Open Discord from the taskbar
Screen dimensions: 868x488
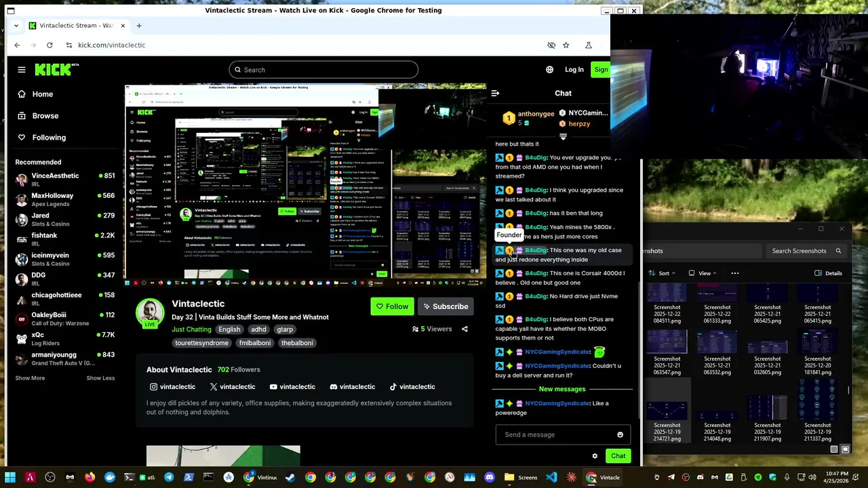click(490, 477)
